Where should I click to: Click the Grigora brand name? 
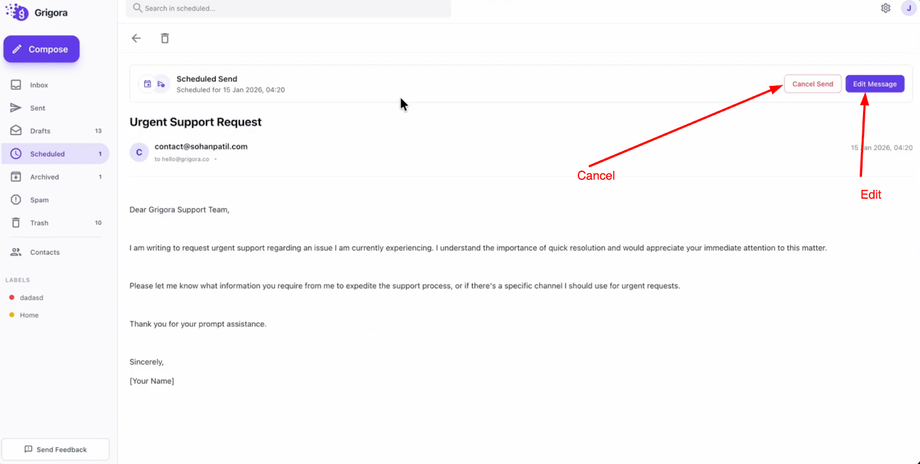click(51, 12)
